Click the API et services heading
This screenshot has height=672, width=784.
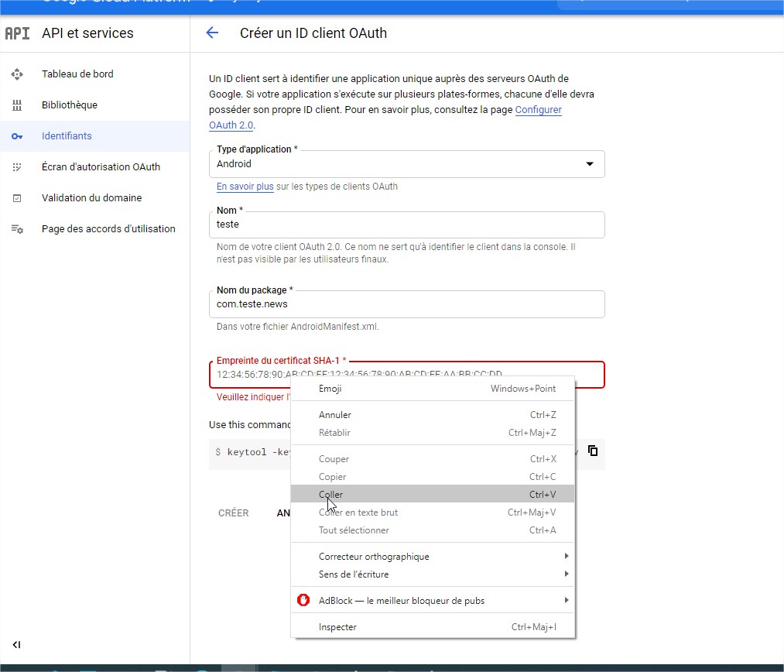pos(87,33)
